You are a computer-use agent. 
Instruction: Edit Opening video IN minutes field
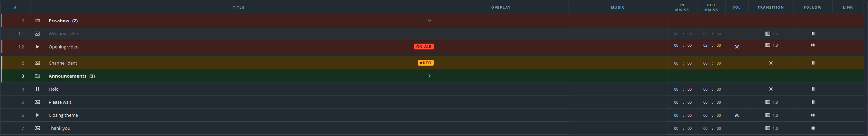(676, 45)
